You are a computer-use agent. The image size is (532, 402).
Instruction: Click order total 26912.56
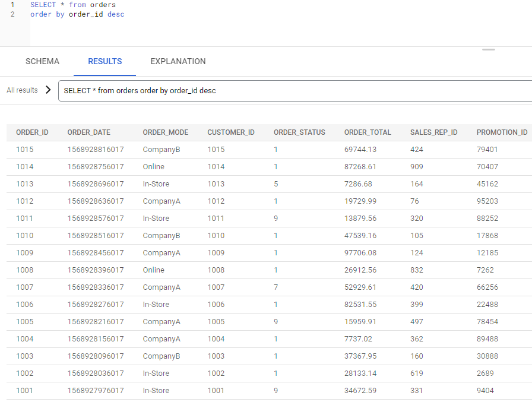(360, 270)
